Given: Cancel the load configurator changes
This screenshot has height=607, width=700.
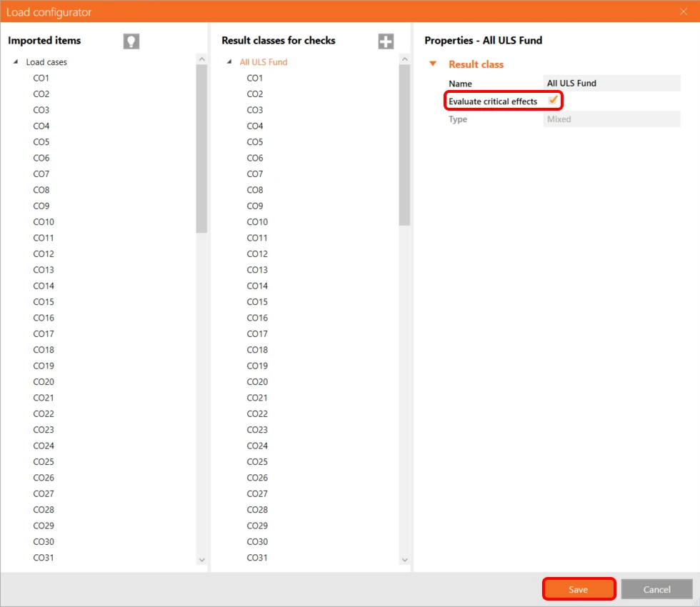Looking at the screenshot, I should coord(656,589).
